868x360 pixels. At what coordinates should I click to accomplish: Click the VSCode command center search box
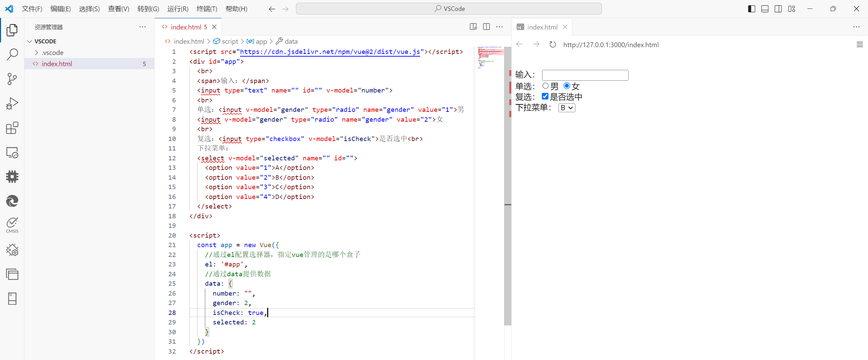tap(449, 9)
